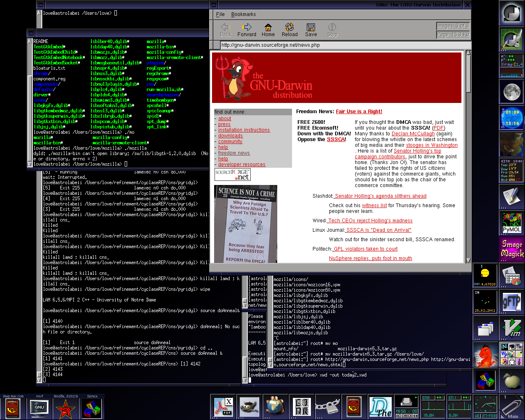Screen dimensions: 525x420
Task: Click the X-ray space weather applet
Action: point(511,66)
